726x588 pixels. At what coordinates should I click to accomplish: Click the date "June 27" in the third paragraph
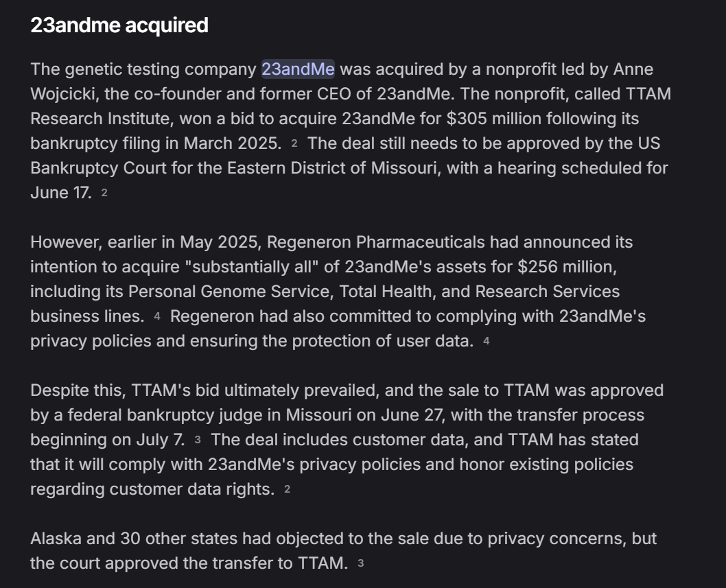click(411, 415)
